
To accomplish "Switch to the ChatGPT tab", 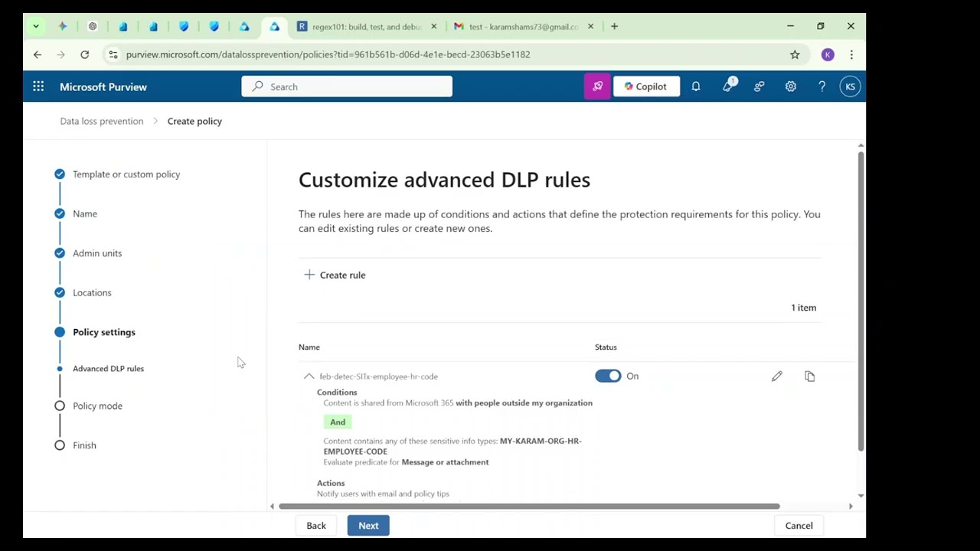I will 93,26.
